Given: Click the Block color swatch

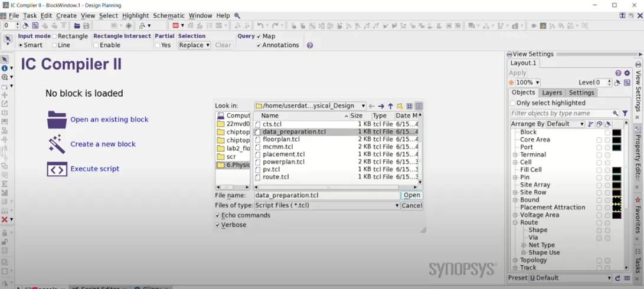Looking at the screenshot, I should (x=616, y=132).
